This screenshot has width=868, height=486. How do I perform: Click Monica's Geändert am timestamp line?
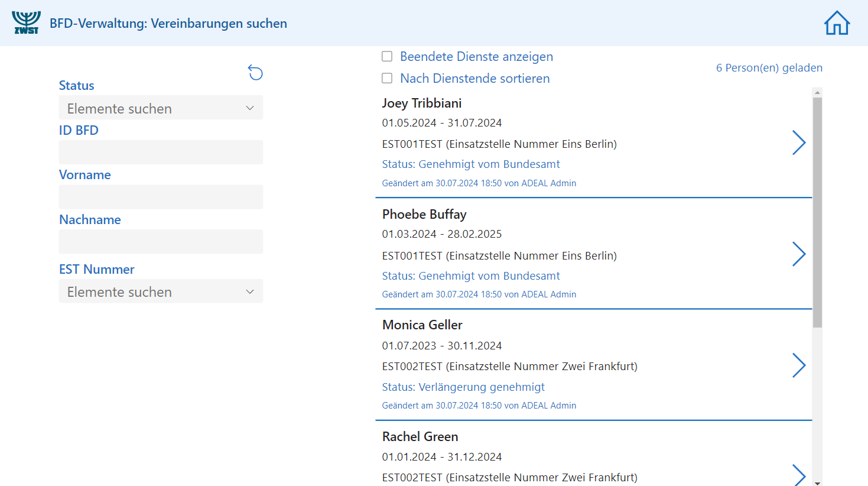[x=479, y=406]
